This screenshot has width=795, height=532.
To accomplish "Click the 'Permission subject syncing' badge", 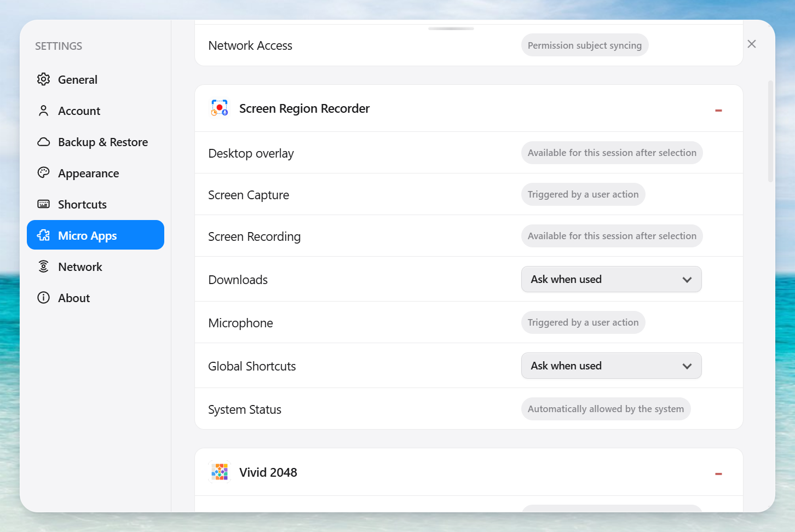I will tap(585, 45).
